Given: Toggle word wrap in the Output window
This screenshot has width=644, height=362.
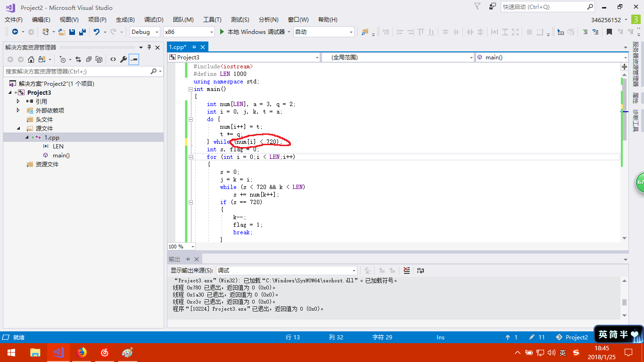Looking at the screenshot, I should pyautogui.click(x=421, y=271).
